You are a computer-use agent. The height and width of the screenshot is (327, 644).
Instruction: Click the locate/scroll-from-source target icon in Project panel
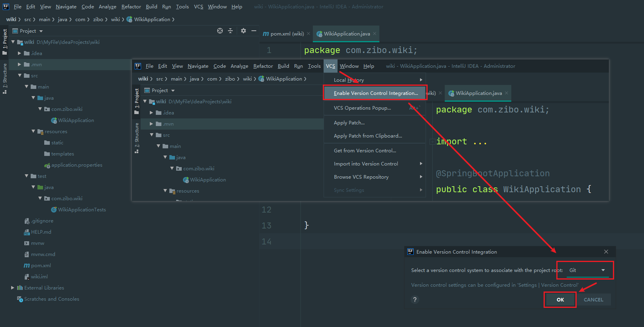(220, 31)
